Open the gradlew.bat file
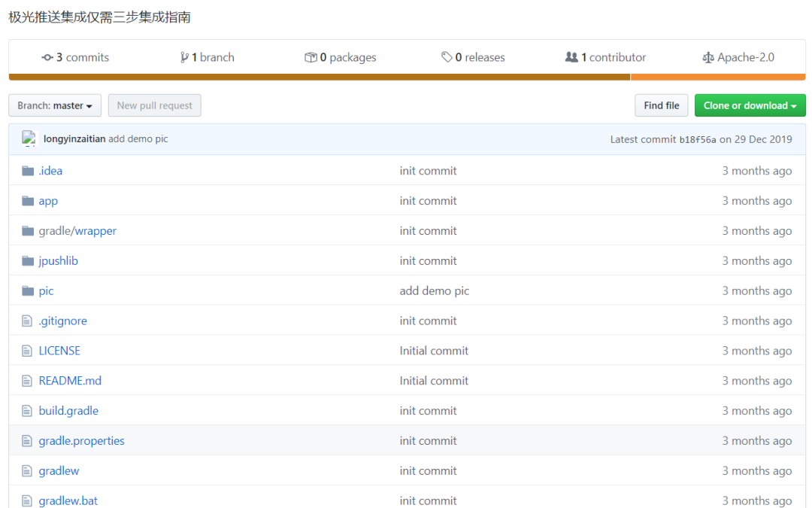 (x=68, y=501)
